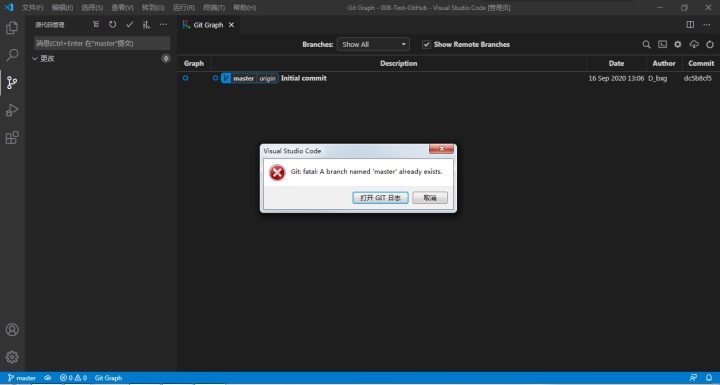This screenshot has height=385, width=720.
Task: Open notifications bell in status bar
Action: pos(709,378)
